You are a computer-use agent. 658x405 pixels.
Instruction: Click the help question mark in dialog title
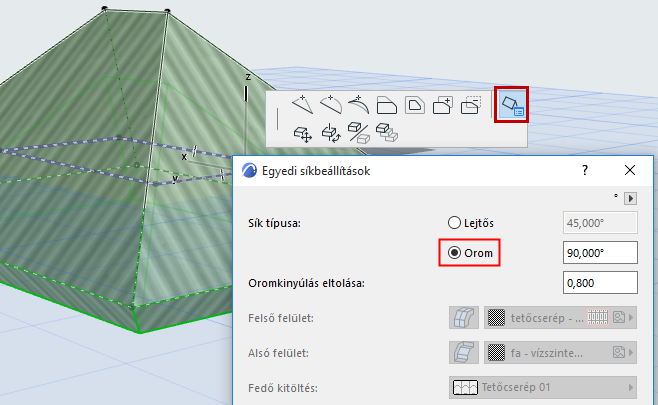pos(585,170)
